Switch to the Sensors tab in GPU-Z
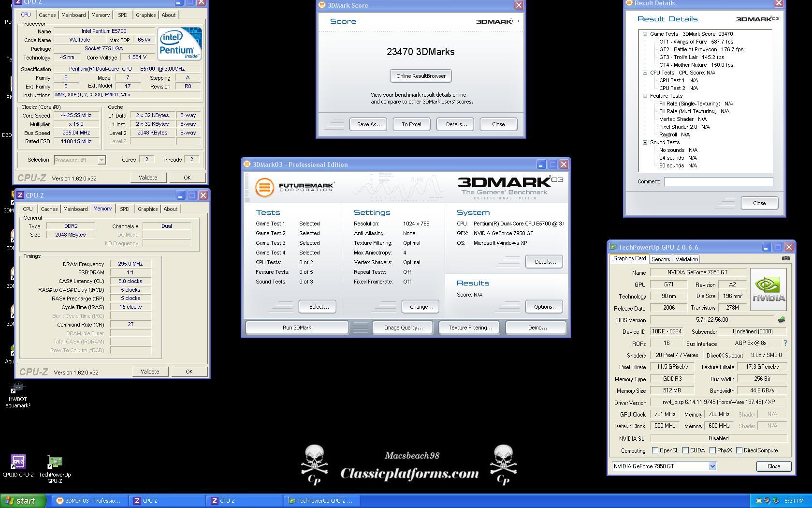812x508 pixels. (x=661, y=259)
